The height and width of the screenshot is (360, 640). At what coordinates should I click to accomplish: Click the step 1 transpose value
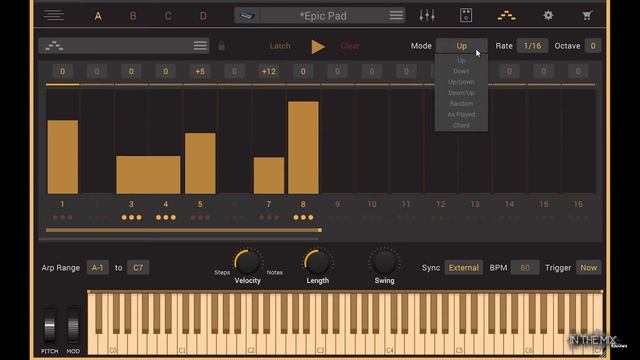62,71
